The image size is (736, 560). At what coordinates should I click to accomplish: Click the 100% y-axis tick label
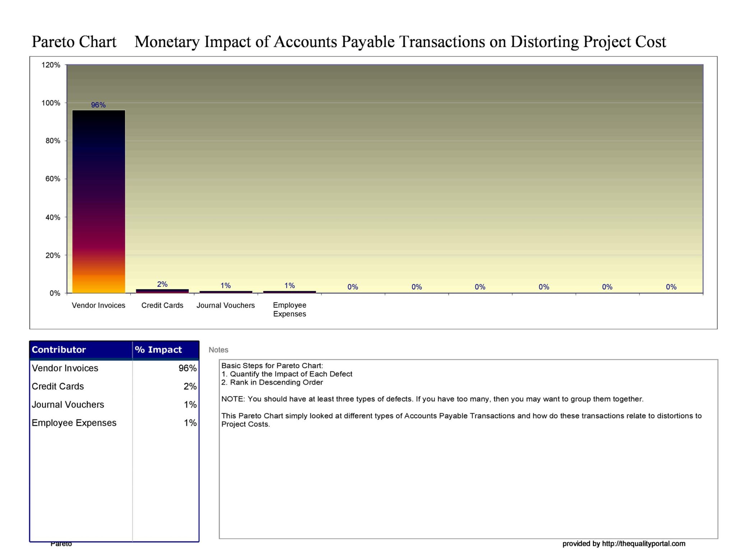pyautogui.click(x=51, y=103)
